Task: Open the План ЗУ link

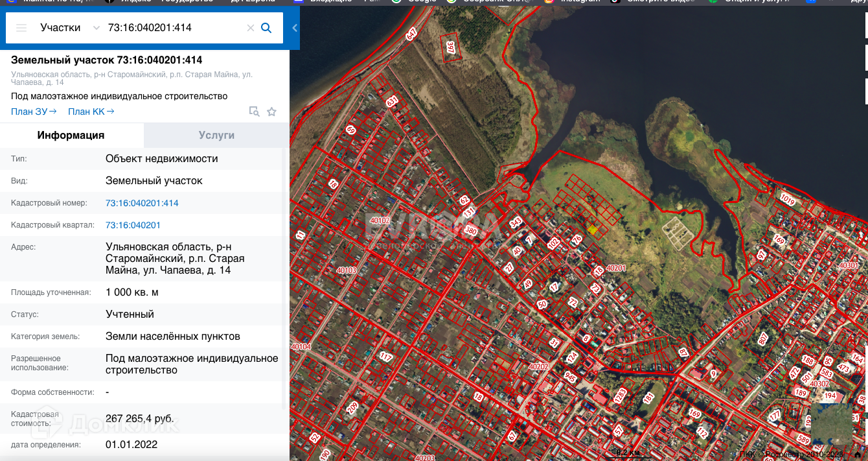Action: click(34, 112)
